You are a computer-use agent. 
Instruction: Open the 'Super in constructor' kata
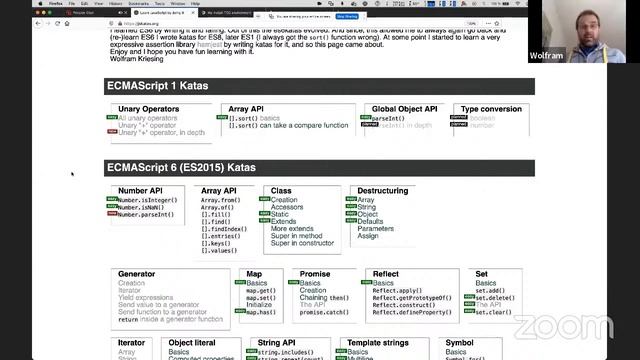tap(302, 243)
